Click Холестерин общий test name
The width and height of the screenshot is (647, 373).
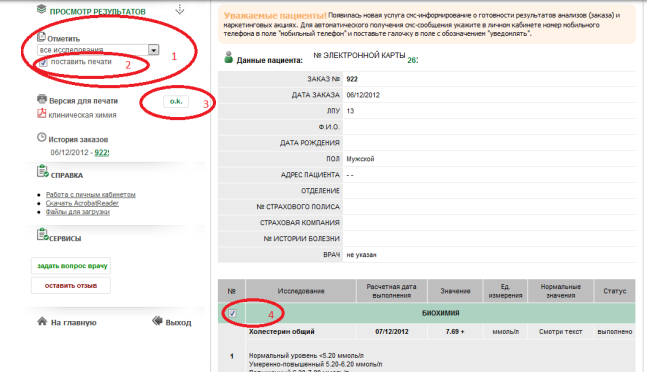pos(281,332)
